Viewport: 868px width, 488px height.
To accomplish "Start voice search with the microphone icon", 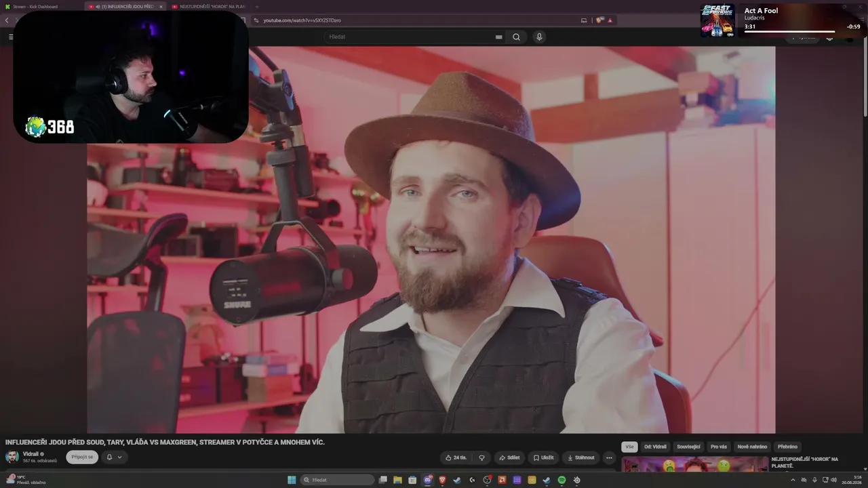I will 539,37.
